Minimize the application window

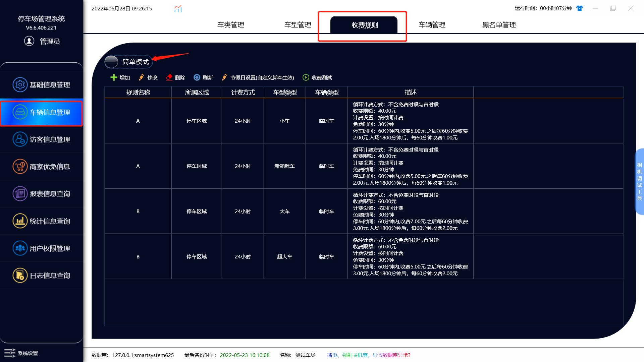click(x=595, y=8)
